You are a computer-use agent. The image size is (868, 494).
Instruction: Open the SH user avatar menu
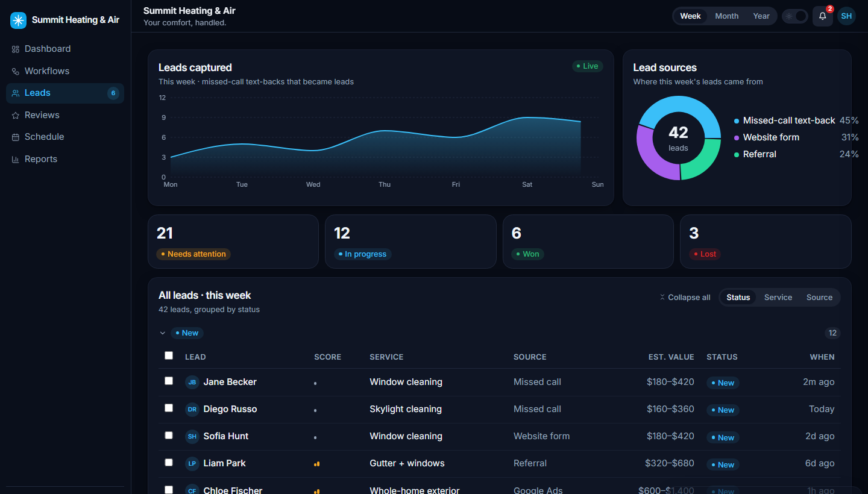coord(847,16)
